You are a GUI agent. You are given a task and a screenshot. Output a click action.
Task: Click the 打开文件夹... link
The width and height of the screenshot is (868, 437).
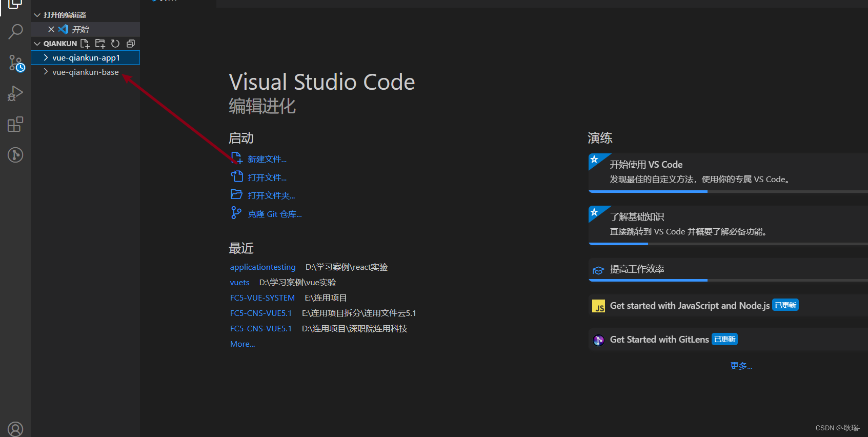271,195
